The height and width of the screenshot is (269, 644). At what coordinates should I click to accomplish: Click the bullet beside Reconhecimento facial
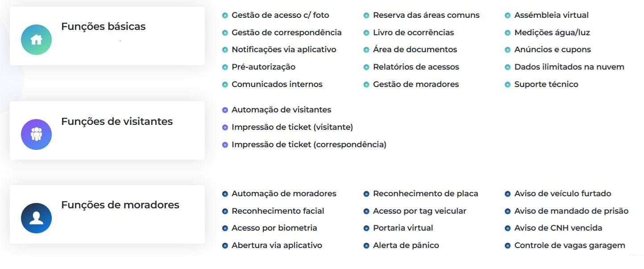225,211
